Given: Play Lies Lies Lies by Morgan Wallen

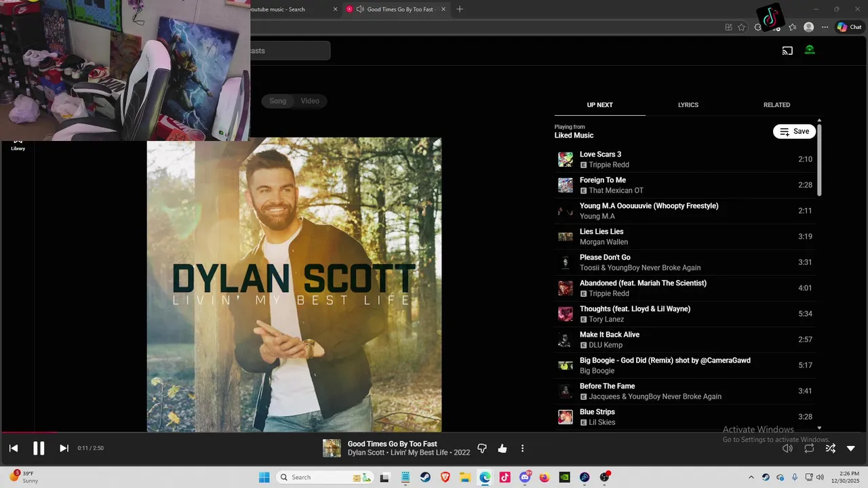Looking at the screenshot, I should tap(685, 237).
